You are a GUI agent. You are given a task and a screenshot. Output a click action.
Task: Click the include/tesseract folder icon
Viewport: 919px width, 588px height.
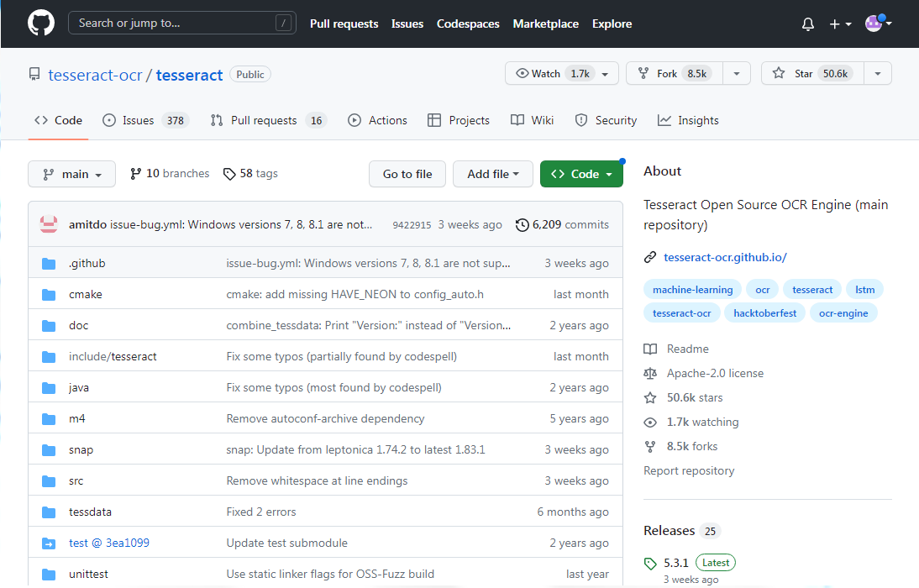(x=49, y=357)
